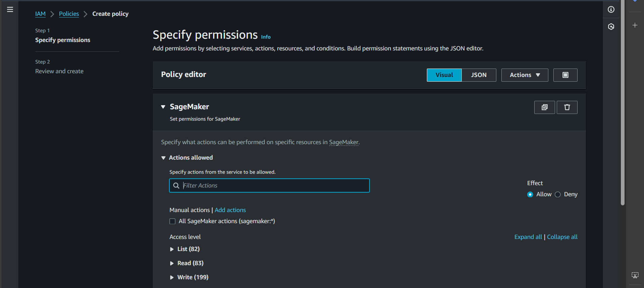Click the SageMaker service link in description
This screenshot has width=644, height=288.
[x=344, y=142]
